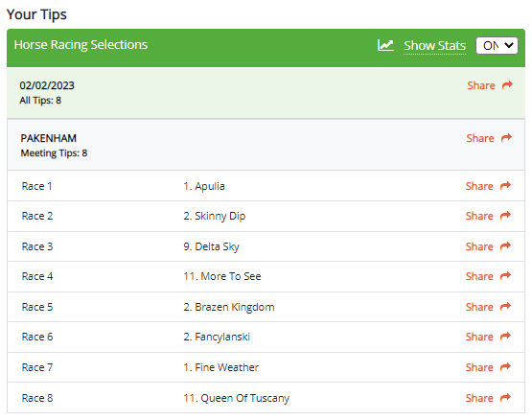Screen dimensions: 532x420
Task: Click share arrow icon for Race 8
Action: 505,398
